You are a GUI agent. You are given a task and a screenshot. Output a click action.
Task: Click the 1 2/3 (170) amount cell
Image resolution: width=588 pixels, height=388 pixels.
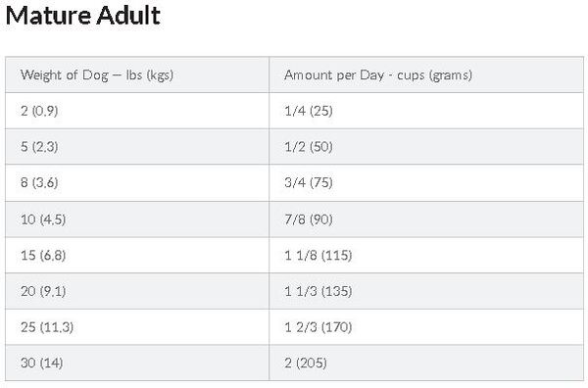point(426,327)
